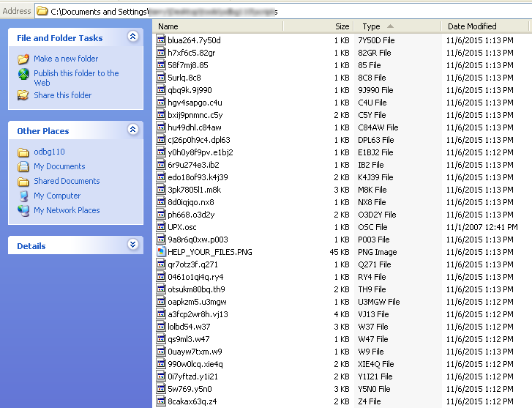Click the icon of y0h0y8f9pv.e1bj2

161,152
